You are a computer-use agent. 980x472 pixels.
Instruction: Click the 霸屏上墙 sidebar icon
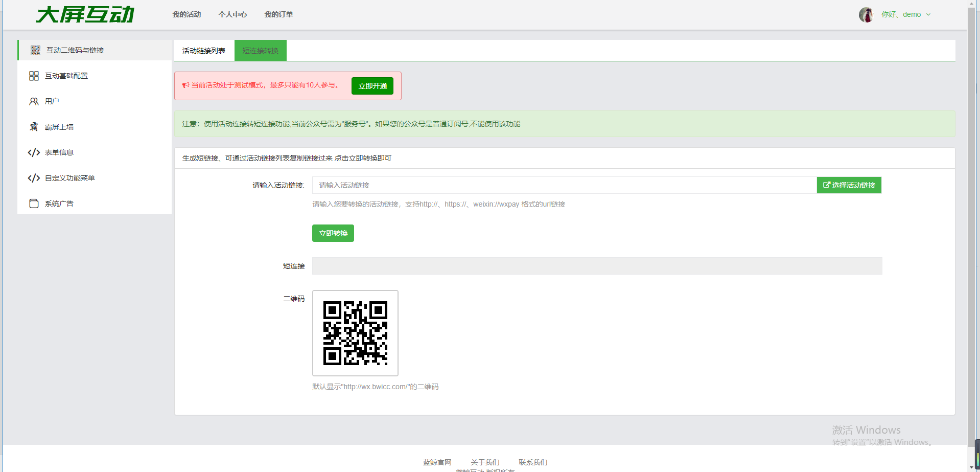pyautogui.click(x=34, y=127)
